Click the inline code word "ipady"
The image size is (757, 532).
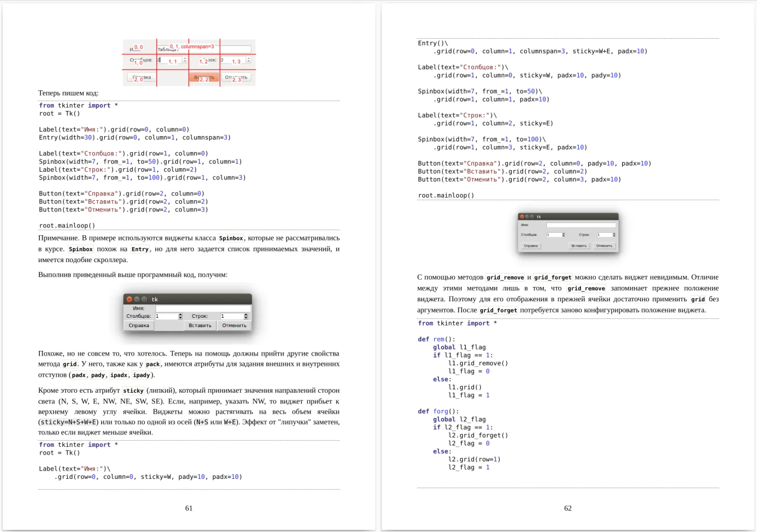141,375
